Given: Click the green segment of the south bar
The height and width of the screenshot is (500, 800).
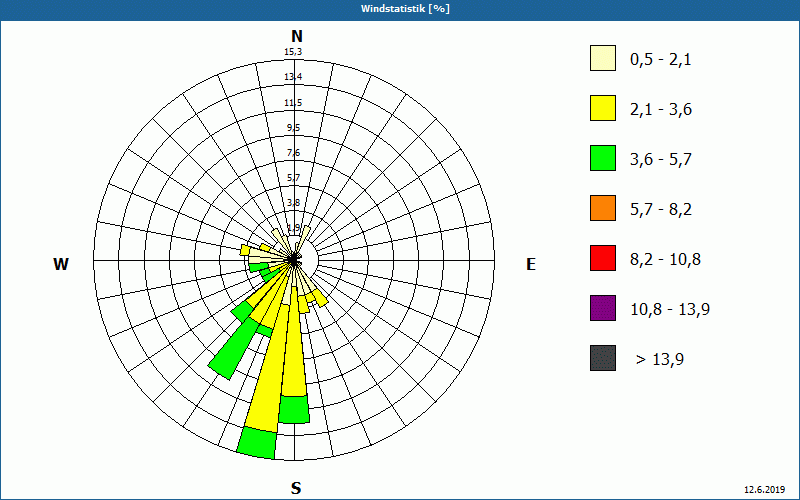Looking at the screenshot, I should click(294, 409).
